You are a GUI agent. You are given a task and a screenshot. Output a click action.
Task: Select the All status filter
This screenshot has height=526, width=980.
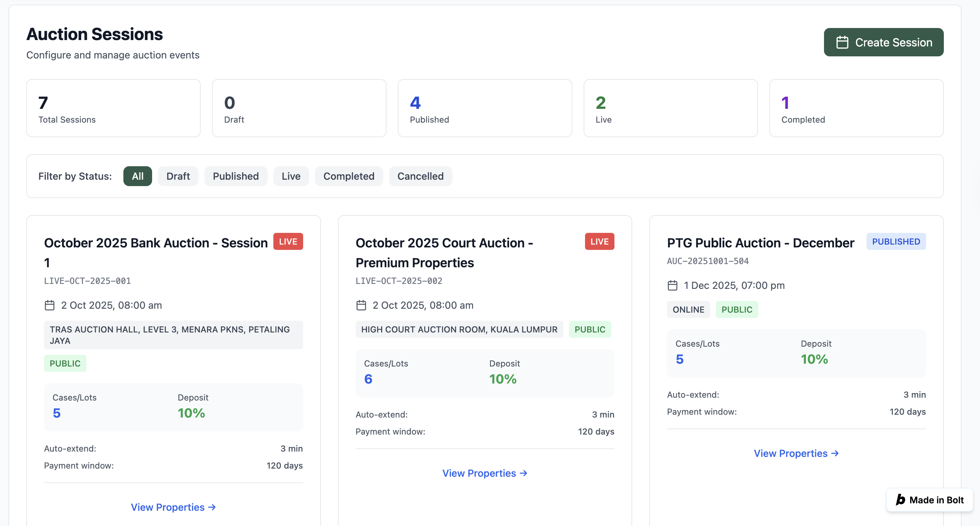(x=137, y=176)
